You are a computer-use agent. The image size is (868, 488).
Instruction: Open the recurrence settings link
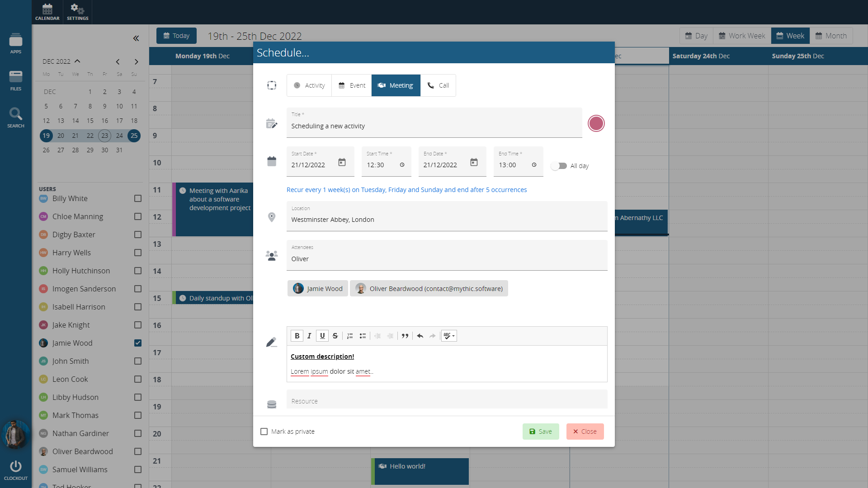pos(406,190)
